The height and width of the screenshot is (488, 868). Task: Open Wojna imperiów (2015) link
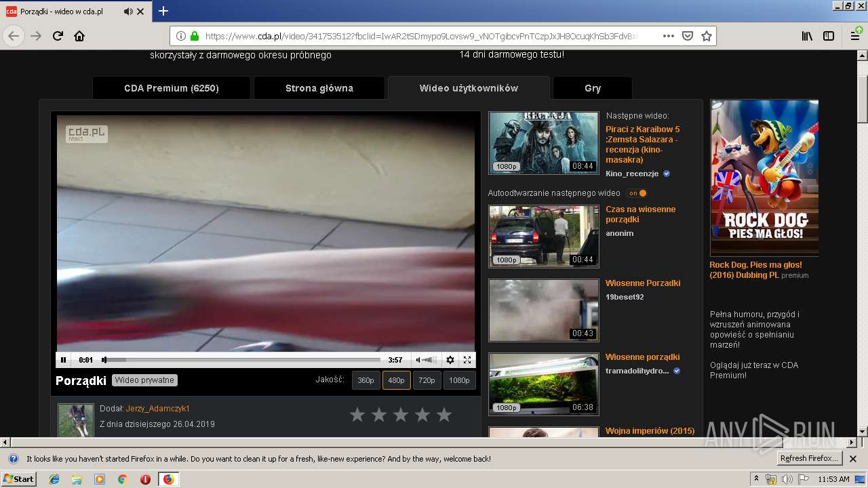(650, 431)
